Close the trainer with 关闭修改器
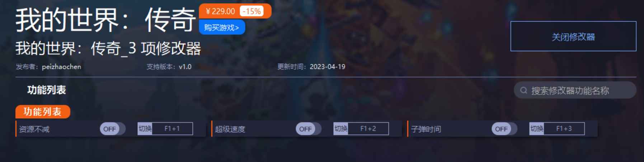The height and width of the screenshot is (162, 644). point(573,36)
